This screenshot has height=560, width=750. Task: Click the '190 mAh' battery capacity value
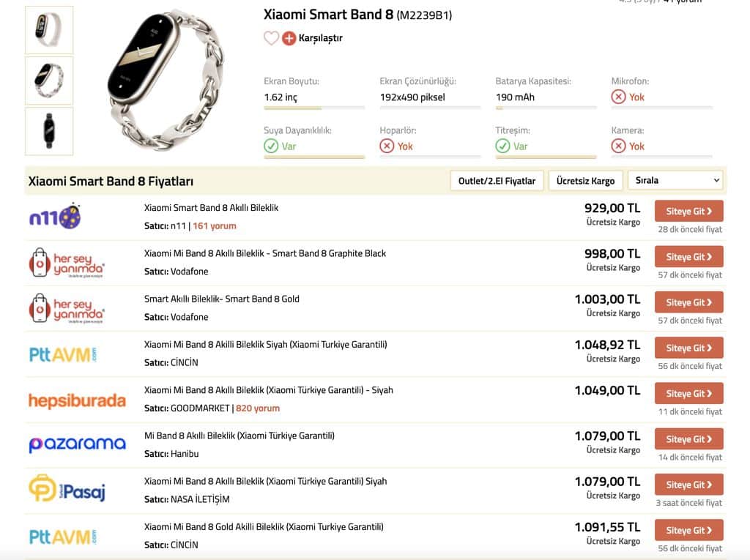coord(515,97)
